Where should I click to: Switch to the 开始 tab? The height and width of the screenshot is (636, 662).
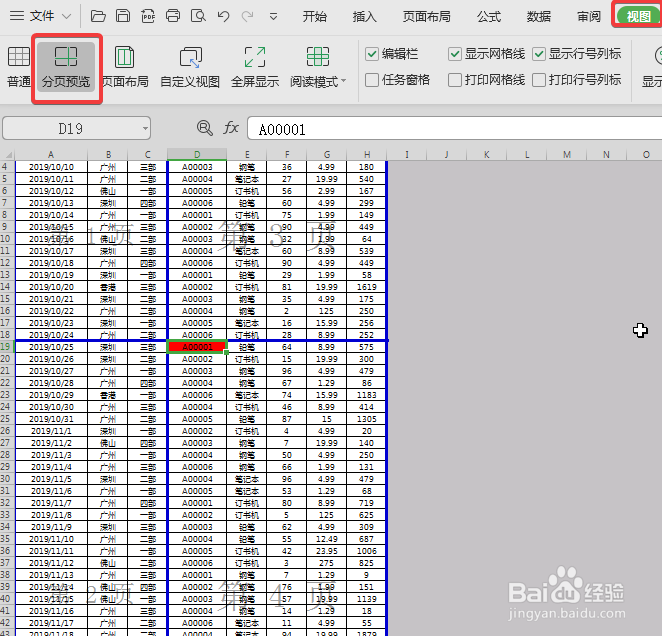pos(315,16)
